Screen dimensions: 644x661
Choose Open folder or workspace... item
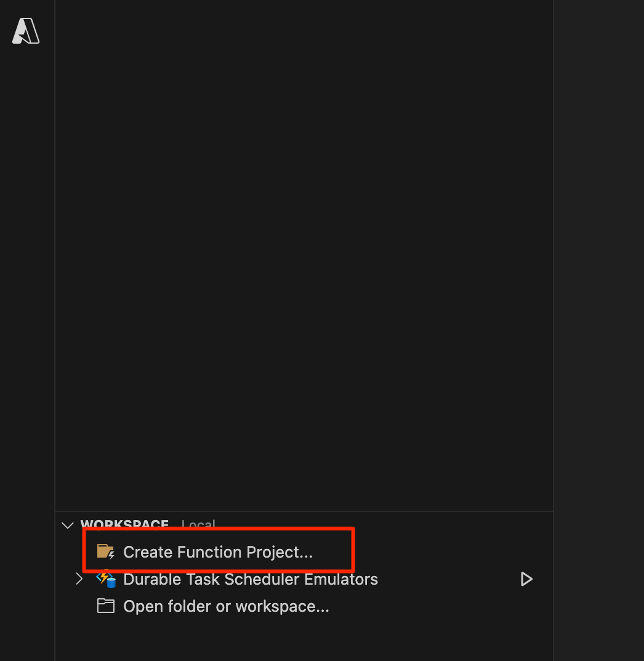pyautogui.click(x=226, y=606)
